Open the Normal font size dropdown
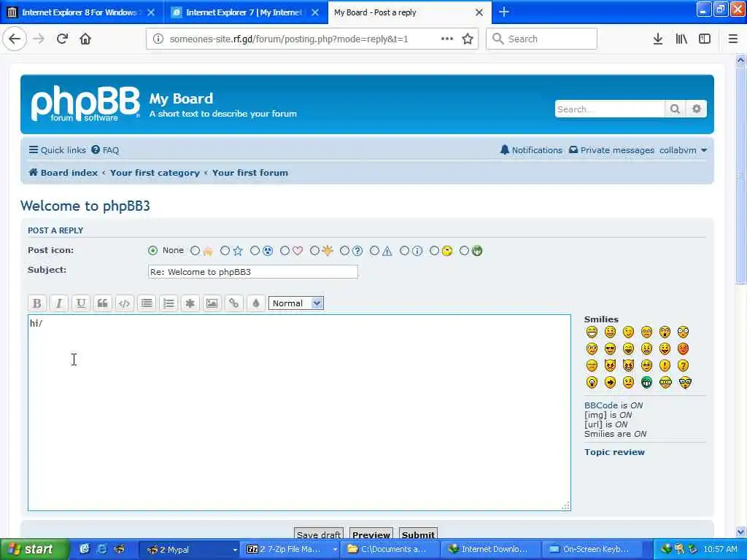 coord(296,303)
